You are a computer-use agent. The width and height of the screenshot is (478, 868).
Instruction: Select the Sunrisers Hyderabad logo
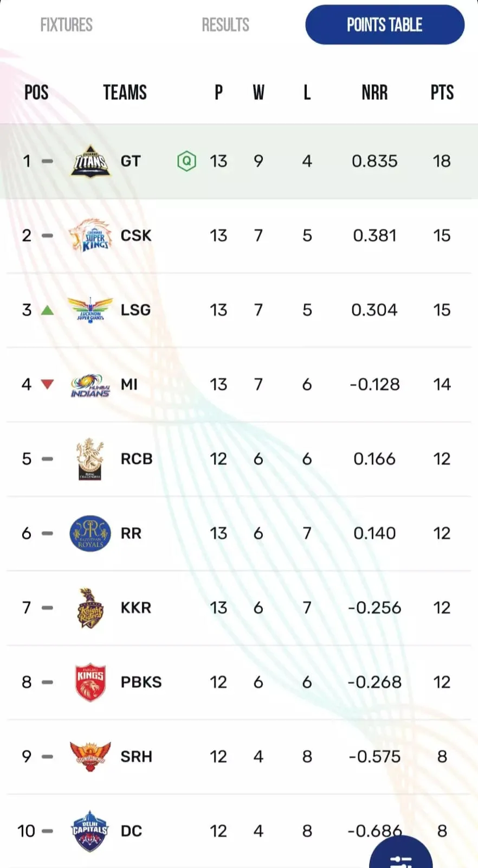91,756
